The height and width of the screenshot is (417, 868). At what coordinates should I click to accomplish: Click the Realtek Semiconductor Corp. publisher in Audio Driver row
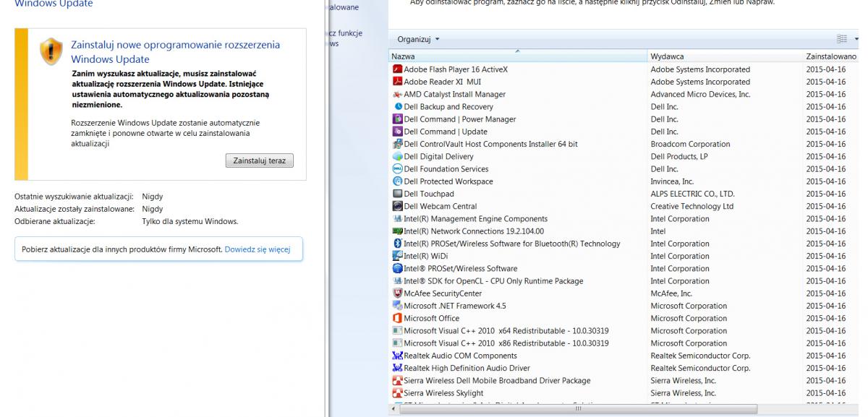click(x=700, y=368)
